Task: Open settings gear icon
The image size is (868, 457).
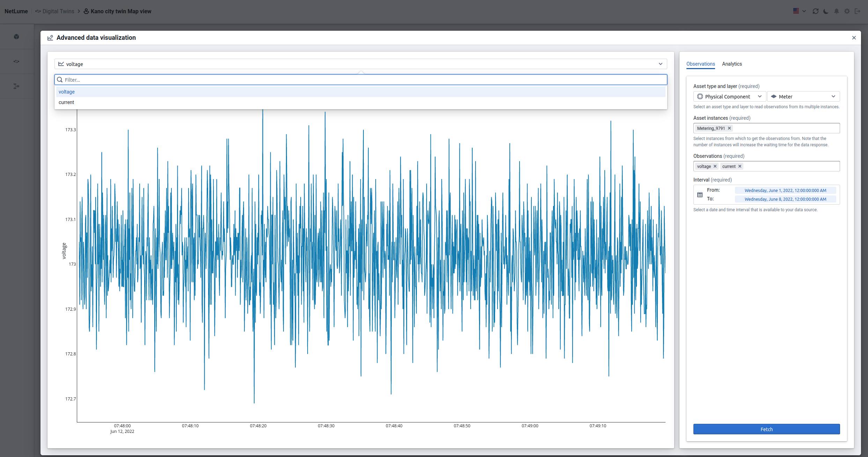Action: pos(847,11)
